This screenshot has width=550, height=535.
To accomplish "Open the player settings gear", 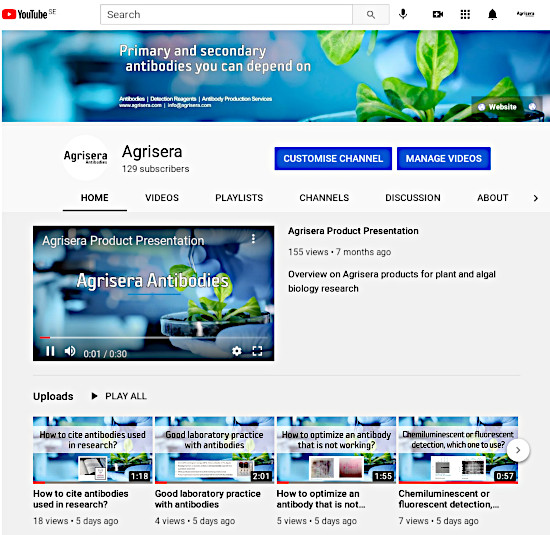I will 237,351.
